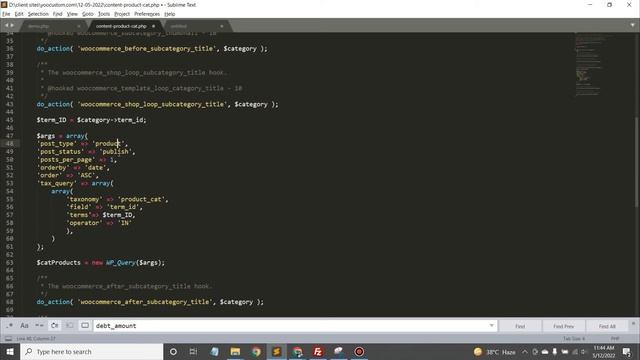The image size is (640, 360).
Task: Show hidden system tray icons
Action: point(525,351)
